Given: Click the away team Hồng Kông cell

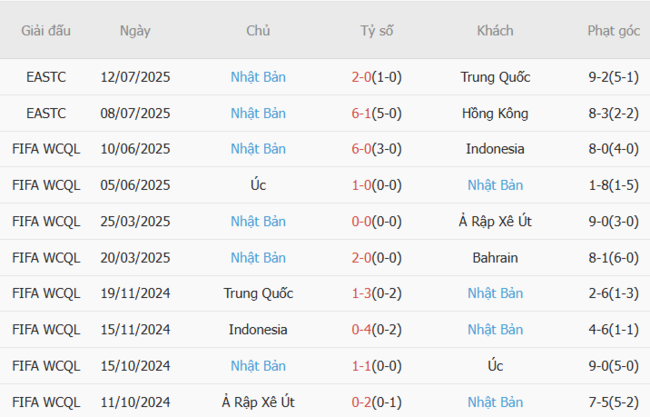Looking at the screenshot, I should tap(495, 113).
